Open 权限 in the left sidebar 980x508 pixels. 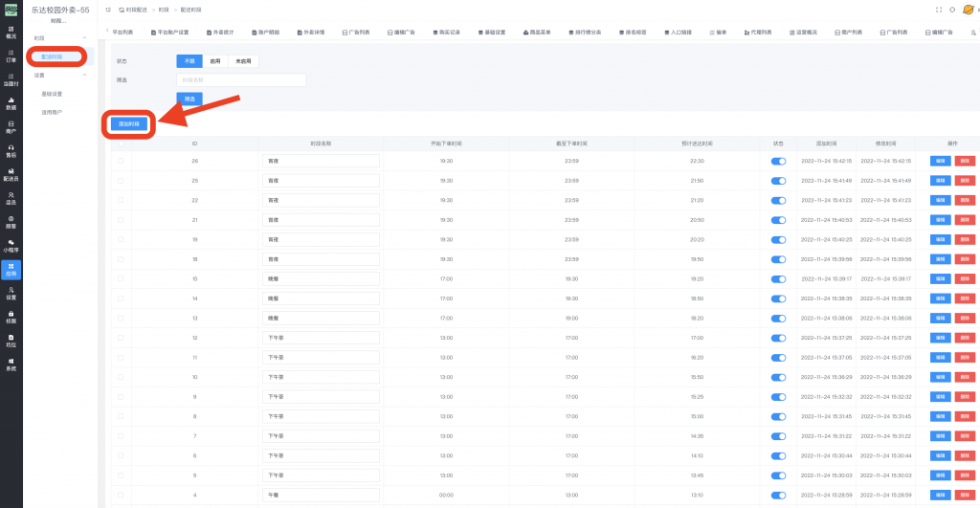coord(11,317)
